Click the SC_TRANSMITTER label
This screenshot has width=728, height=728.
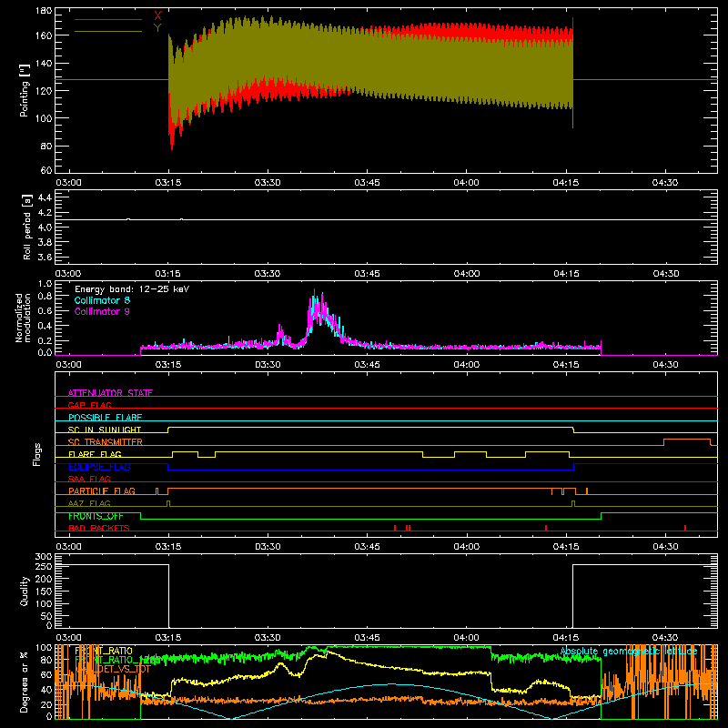click(106, 442)
